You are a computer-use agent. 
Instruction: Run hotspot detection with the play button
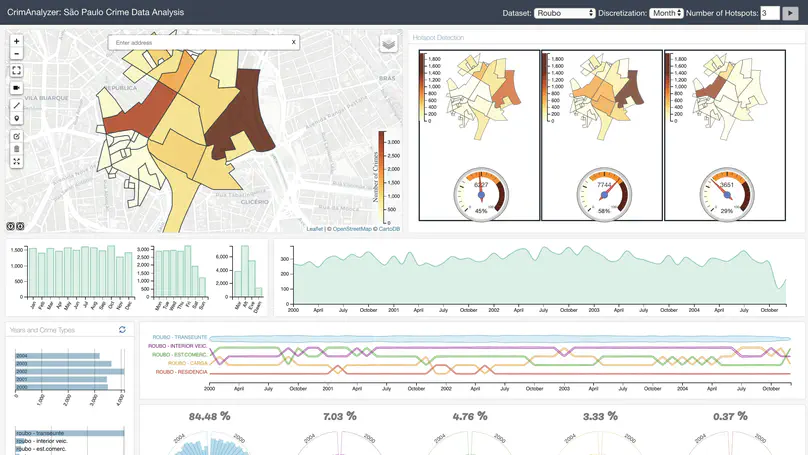(x=790, y=13)
